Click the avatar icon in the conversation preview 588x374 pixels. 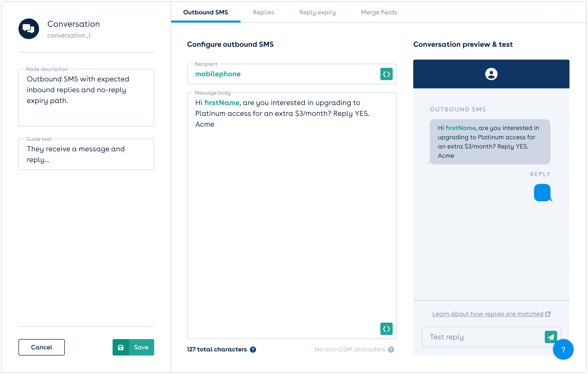491,74
